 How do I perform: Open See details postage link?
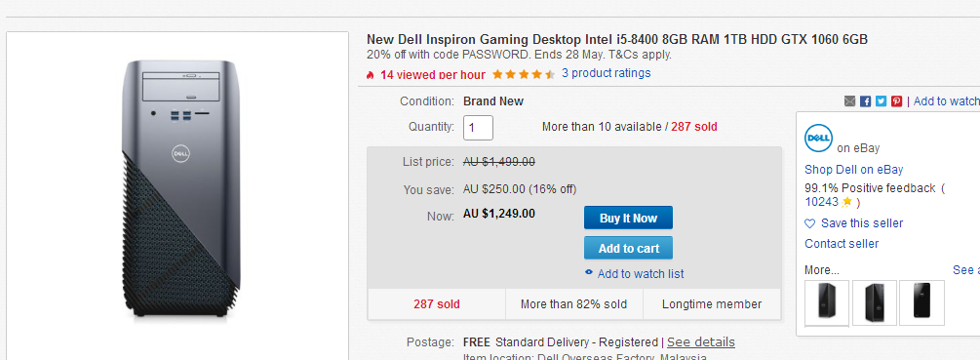[x=700, y=342]
